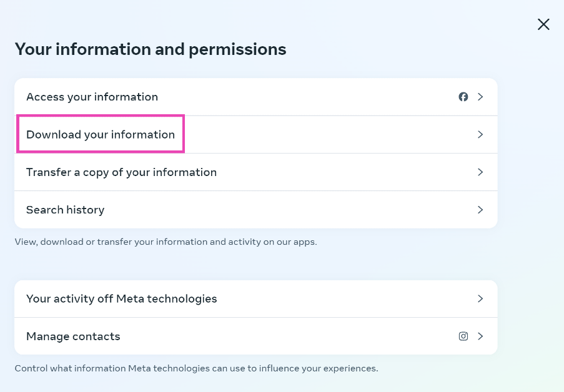Click the Your information and permissions heading

(x=150, y=49)
